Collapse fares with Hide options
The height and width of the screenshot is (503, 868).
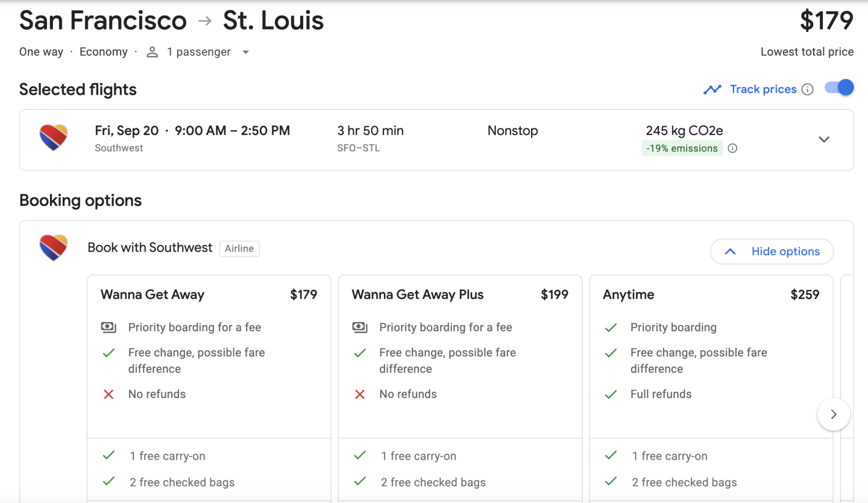[772, 251]
